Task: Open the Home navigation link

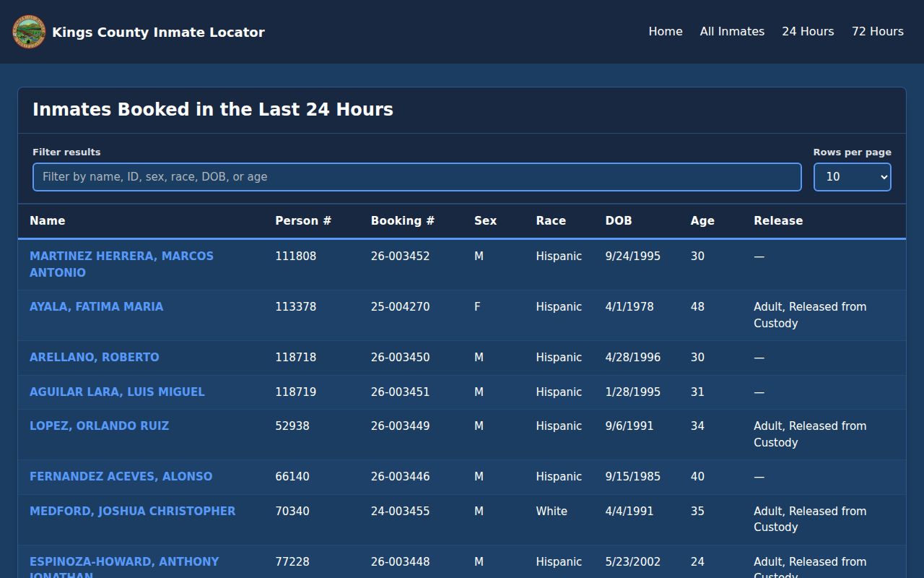Action: point(666,32)
